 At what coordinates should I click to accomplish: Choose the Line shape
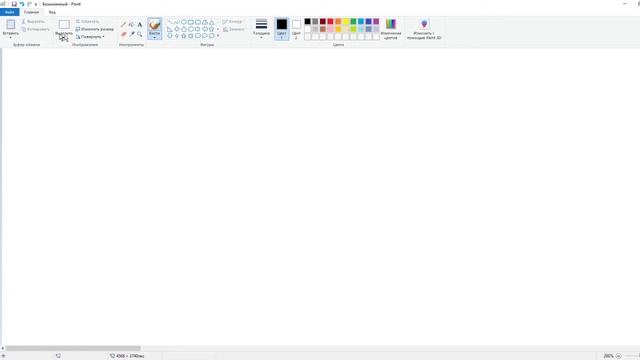170,22
